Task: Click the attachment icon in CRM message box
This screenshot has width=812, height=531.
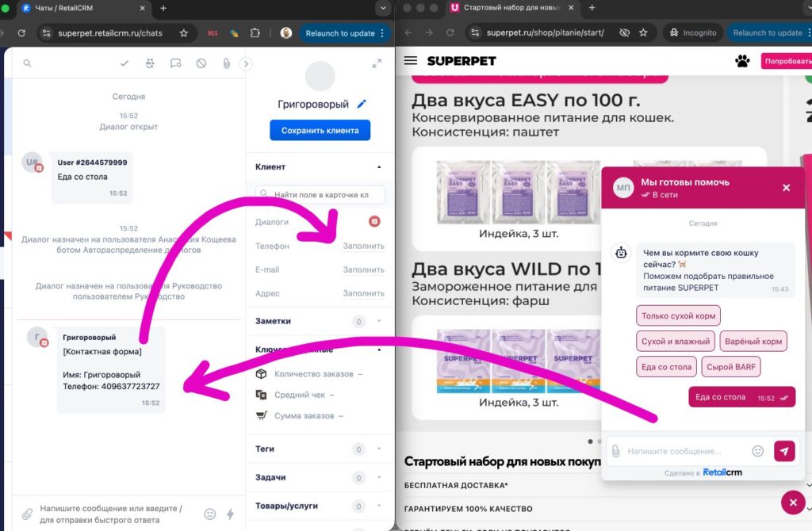Action: pos(28,514)
